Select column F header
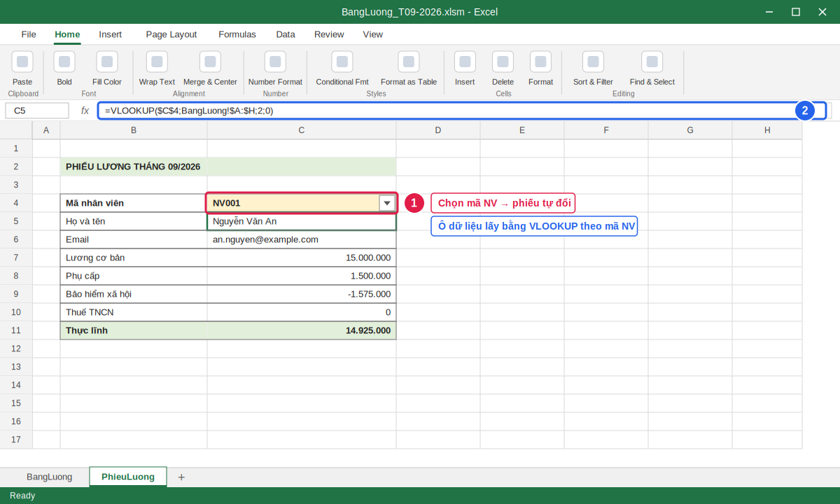This screenshot has height=504, width=840. (x=606, y=130)
